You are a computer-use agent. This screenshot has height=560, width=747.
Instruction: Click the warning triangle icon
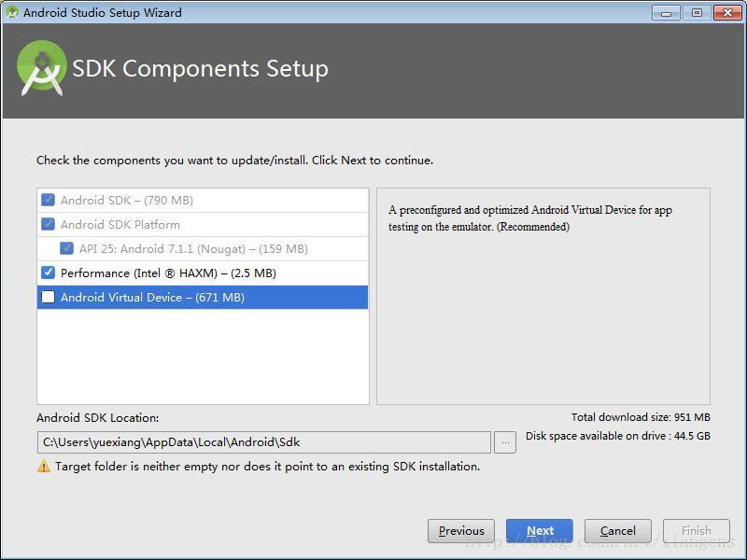[x=44, y=467]
